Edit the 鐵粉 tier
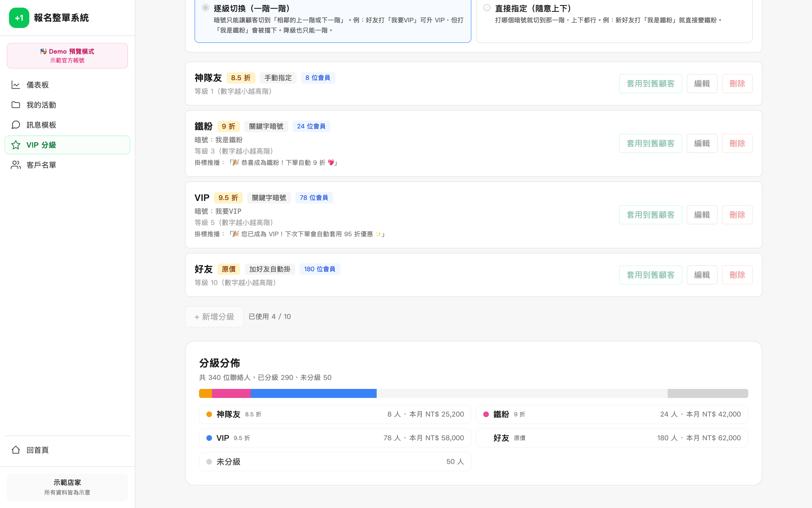Image resolution: width=812 pixels, height=508 pixels. pyautogui.click(x=702, y=143)
